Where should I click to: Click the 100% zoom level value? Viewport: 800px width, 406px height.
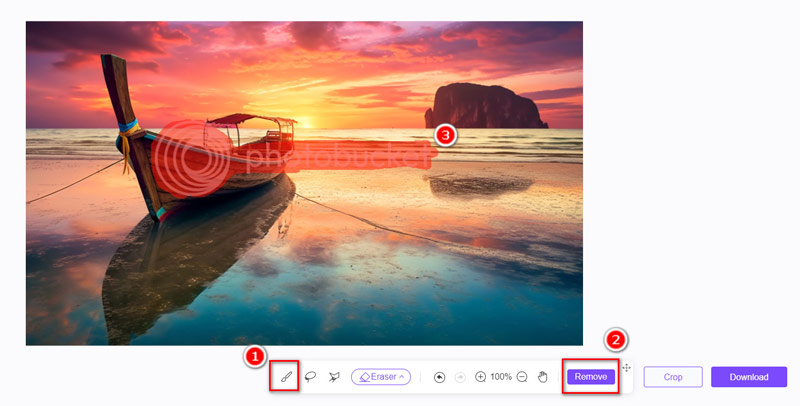[x=501, y=377]
